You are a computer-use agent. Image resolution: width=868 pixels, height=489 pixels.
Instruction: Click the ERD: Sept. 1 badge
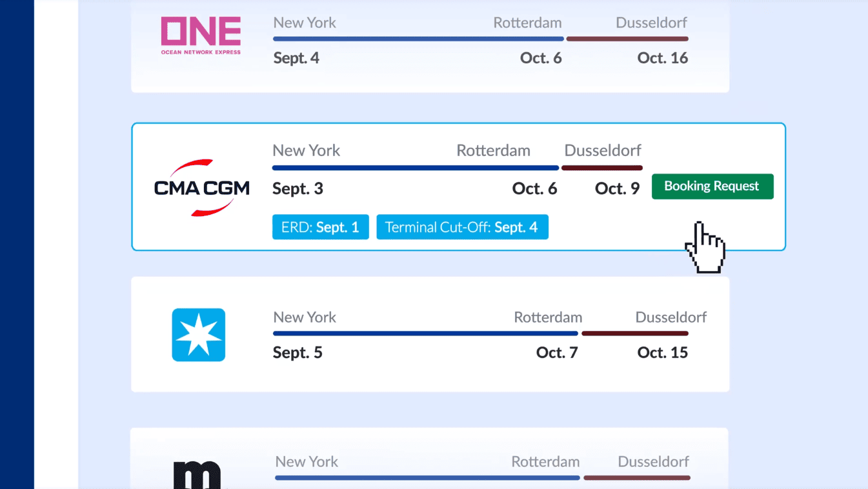320,226
